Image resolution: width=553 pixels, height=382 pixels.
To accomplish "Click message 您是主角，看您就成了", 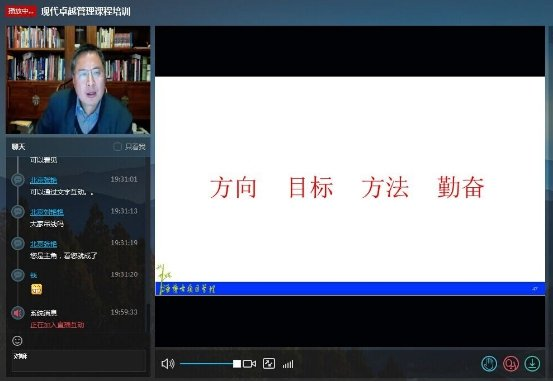I will click(63, 255).
